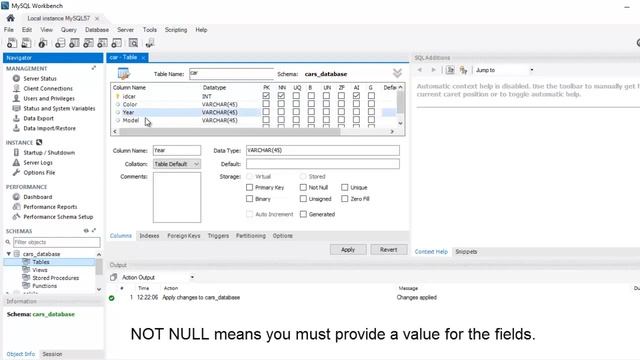This screenshot has height=360, width=640.
Task: Click the Table Name input field
Action: (x=231, y=73)
